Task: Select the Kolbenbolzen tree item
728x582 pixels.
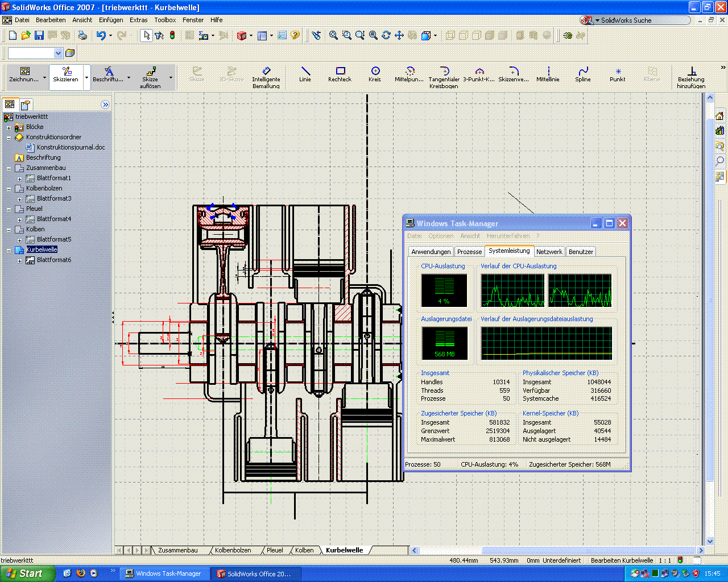Action: pyautogui.click(x=44, y=189)
